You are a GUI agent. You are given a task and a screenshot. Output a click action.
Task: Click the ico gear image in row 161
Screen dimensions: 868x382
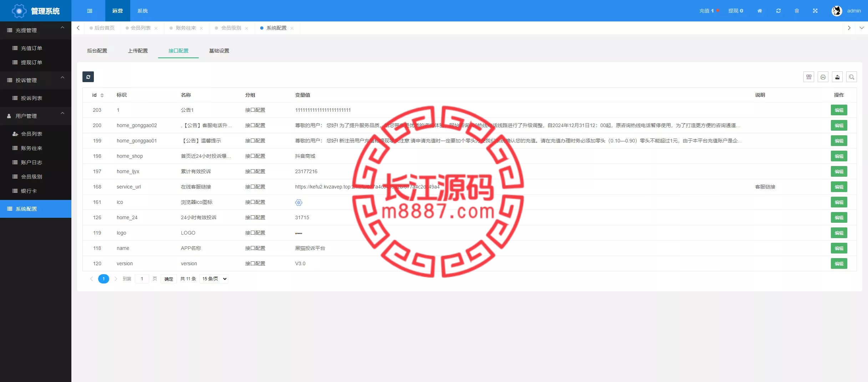click(x=299, y=202)
